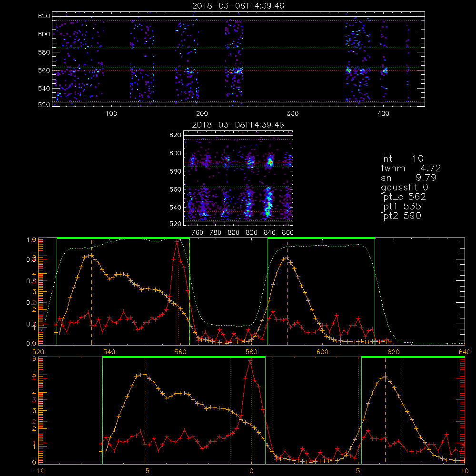This screenshot has height=476, width=476.
Task: Click the -5 x-axis label of the offset plot
Action: tap(145, 471)
